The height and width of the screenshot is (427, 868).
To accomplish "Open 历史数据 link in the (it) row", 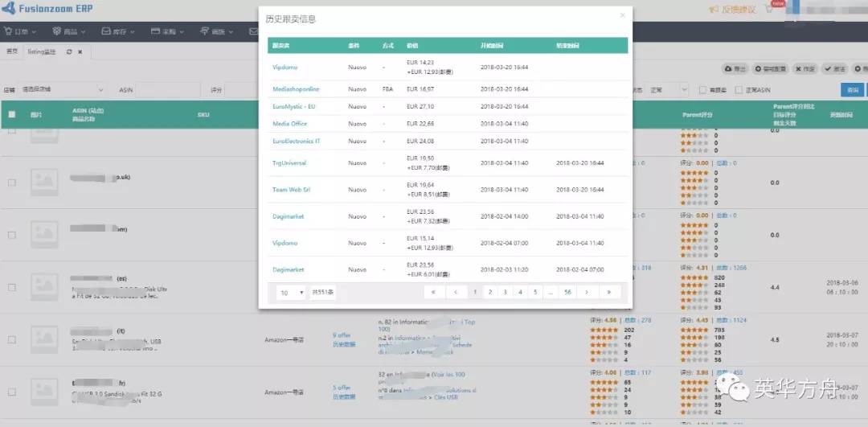I will point(344,344).
